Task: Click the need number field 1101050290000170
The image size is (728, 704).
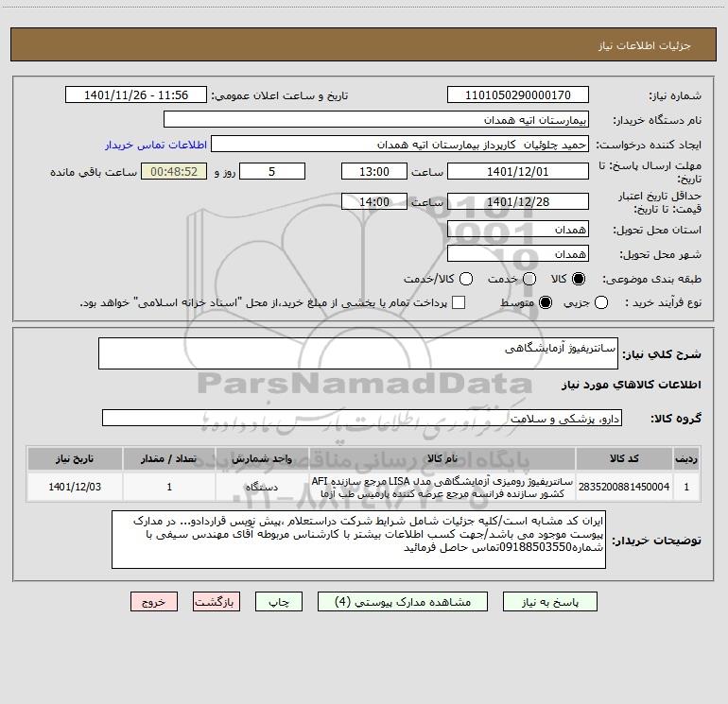Action: tap(518, 95)
